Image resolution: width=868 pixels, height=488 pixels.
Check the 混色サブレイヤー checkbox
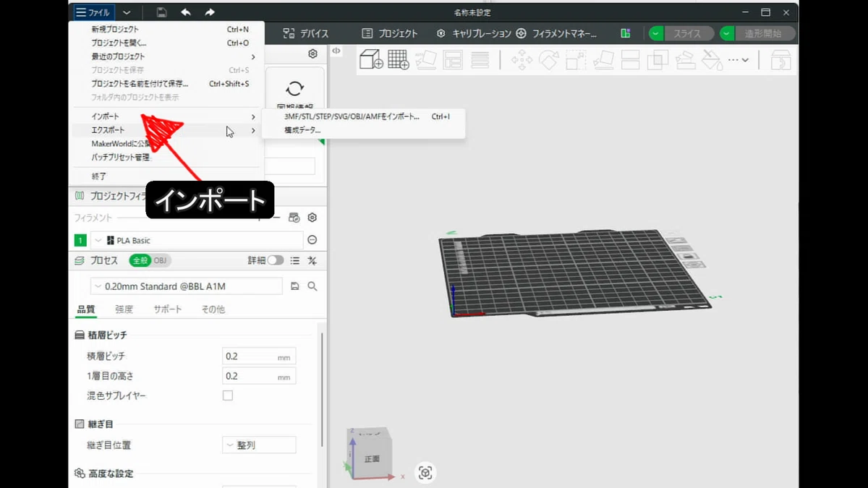pyautogui.click(x=228, y=395)
